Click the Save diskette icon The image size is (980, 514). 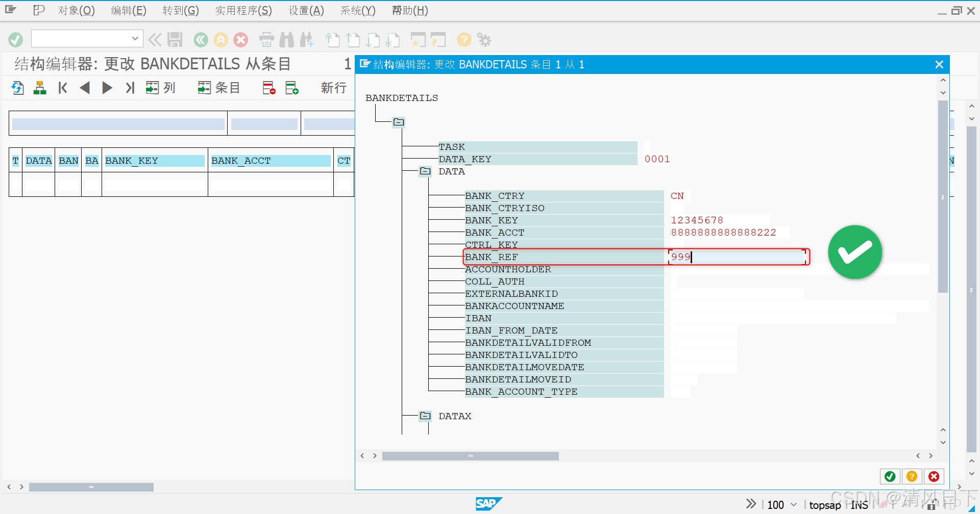[175, 40]
